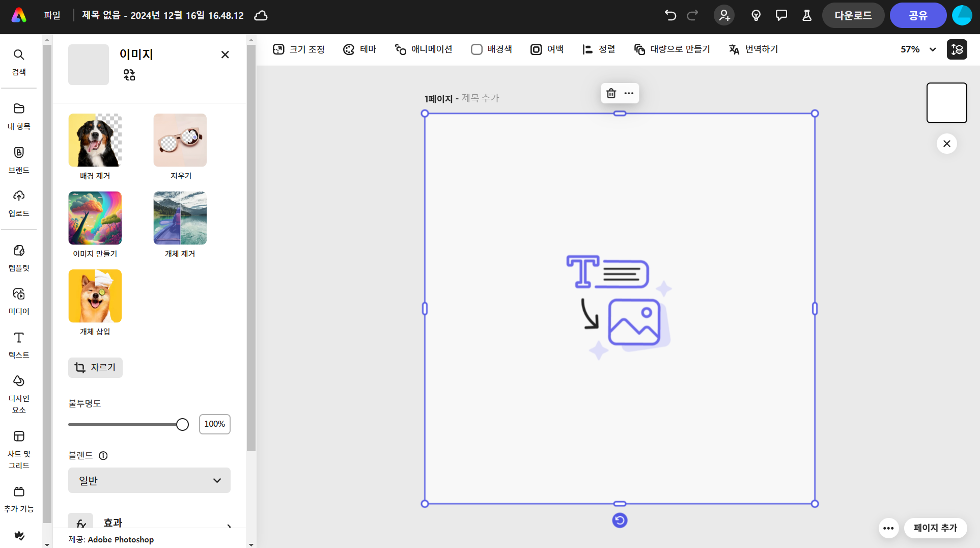Viewport: 980px width, 548px height.
Task: Select the 배경 제거 thumbnail
Action: coord(95,140)
